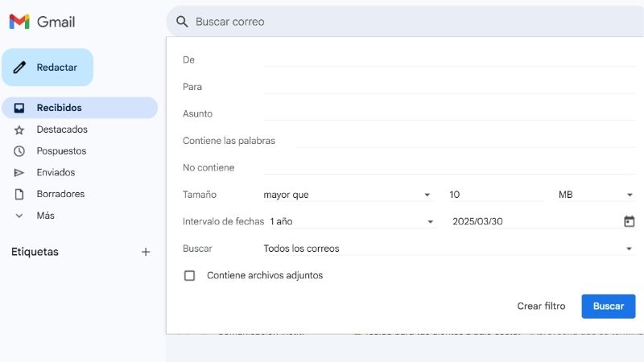
Task: Open the Enviados folder
Action: [56, 172]
